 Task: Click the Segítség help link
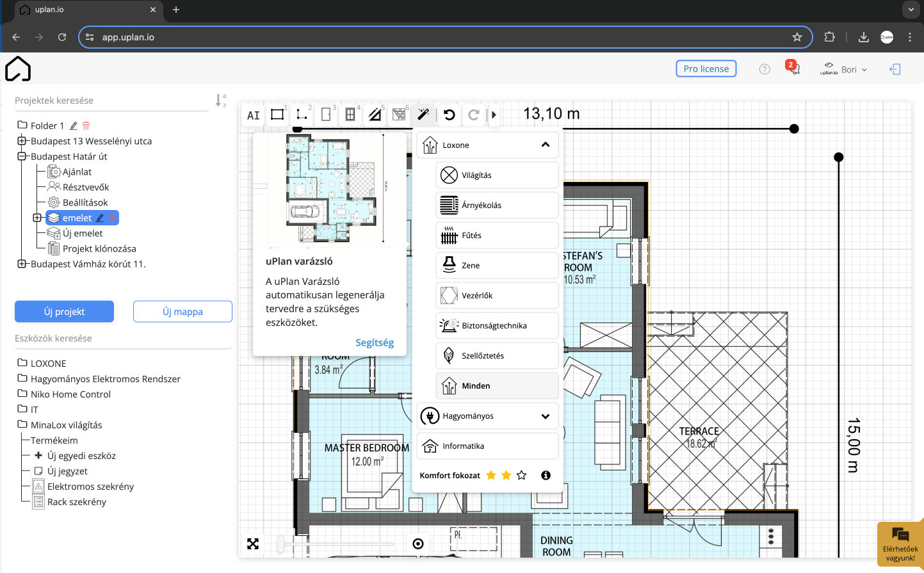(375, 343)
